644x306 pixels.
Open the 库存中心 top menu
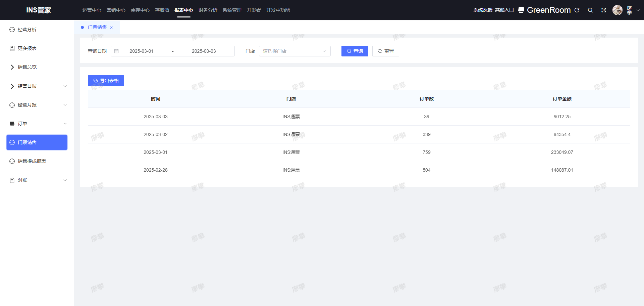[x=140, y=10]
